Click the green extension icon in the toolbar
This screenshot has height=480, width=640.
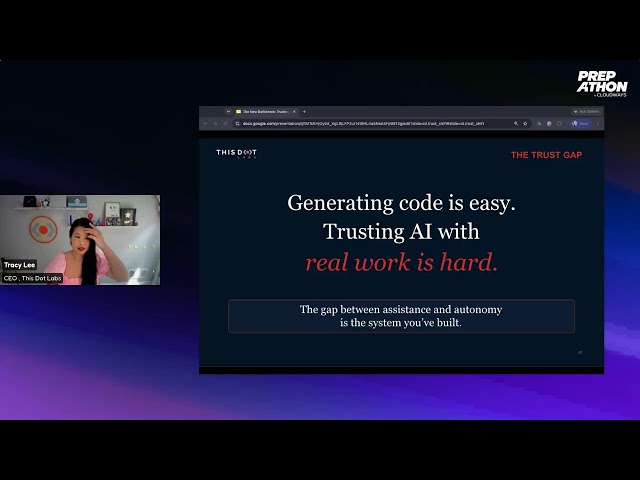[x=539, y=123]
